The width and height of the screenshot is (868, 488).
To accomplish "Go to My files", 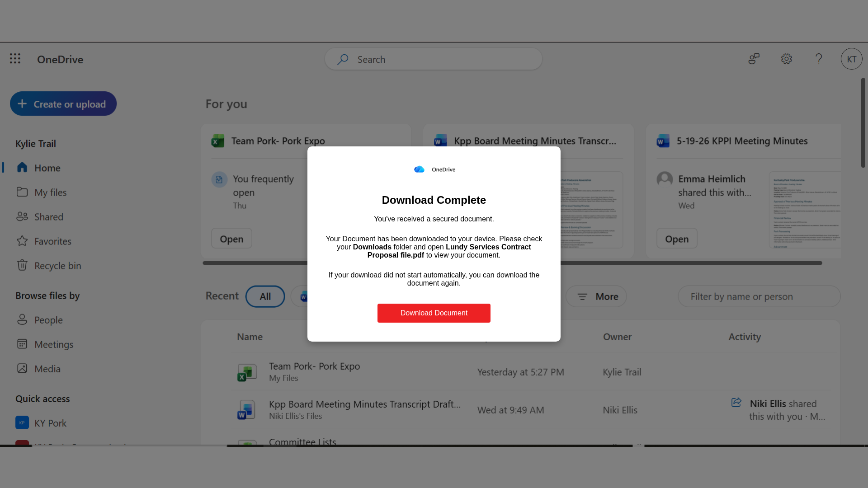I will tap(51, 192).
